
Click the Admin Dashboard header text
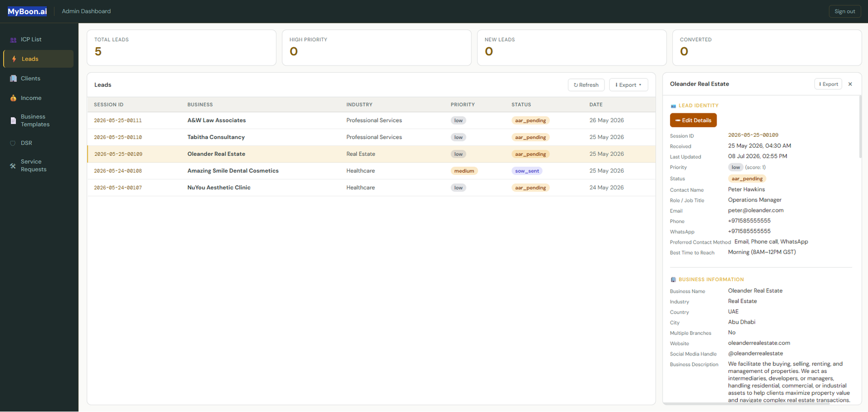86,11
